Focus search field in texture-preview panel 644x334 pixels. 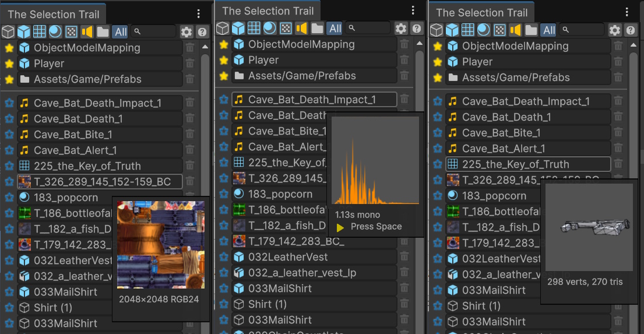coord(154,31)
